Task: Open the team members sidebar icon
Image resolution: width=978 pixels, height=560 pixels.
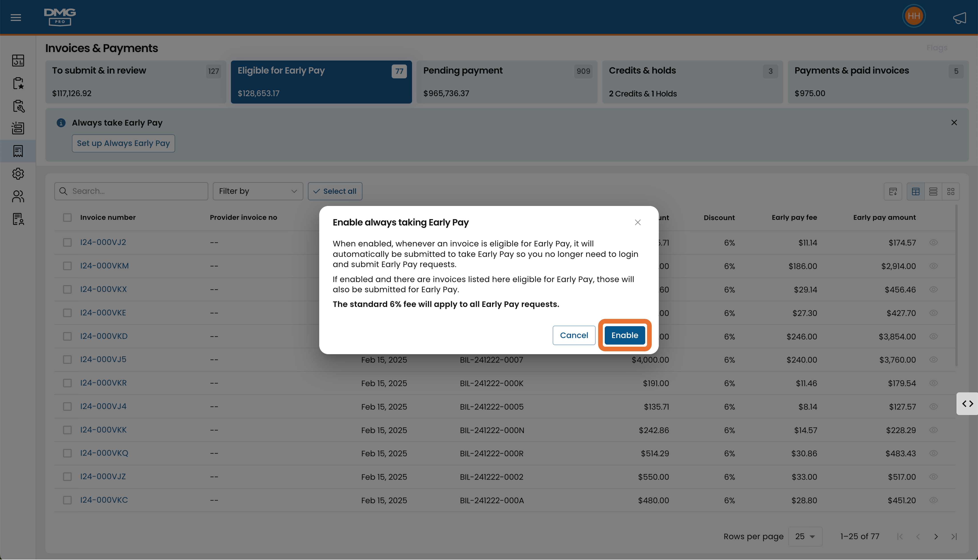Action: tap(18, 196)
